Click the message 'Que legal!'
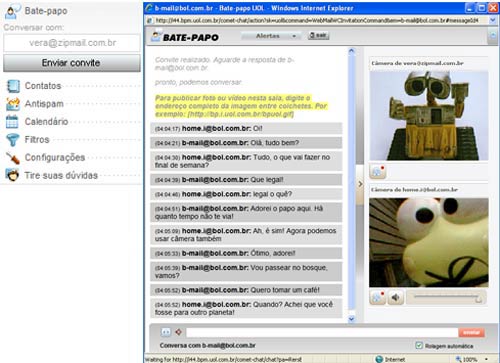500x363 pixels. tap(246, 180)
